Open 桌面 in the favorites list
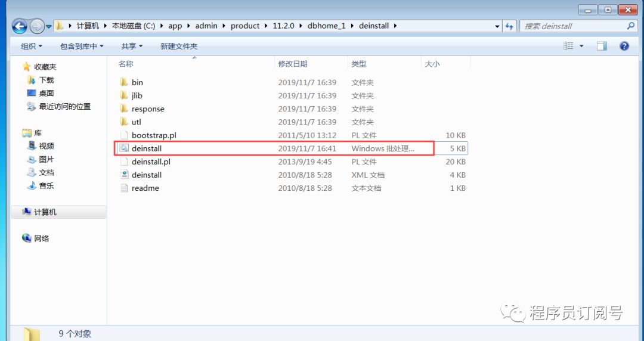Viewport: 644px width, 341px height. (x=47, y=93)
